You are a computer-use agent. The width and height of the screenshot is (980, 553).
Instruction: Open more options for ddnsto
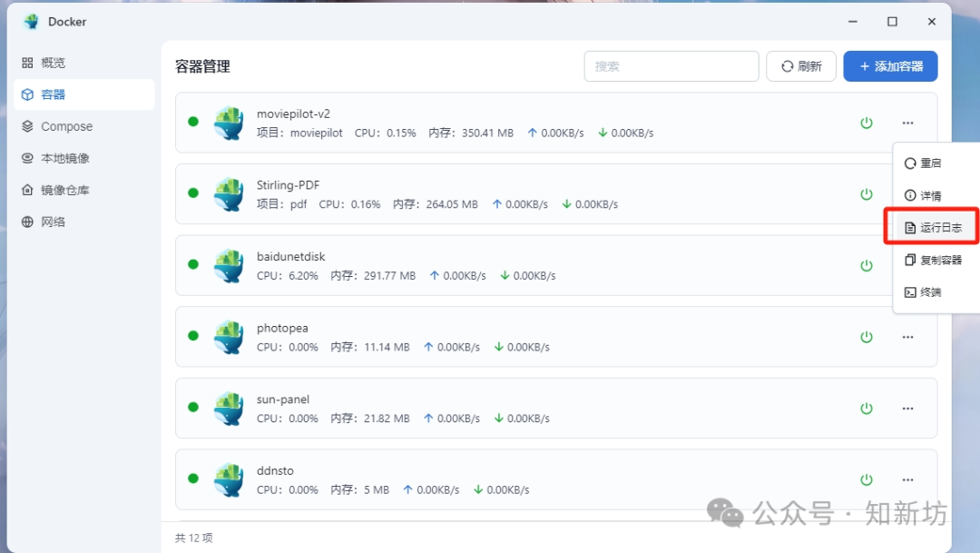tap(907, 479)
